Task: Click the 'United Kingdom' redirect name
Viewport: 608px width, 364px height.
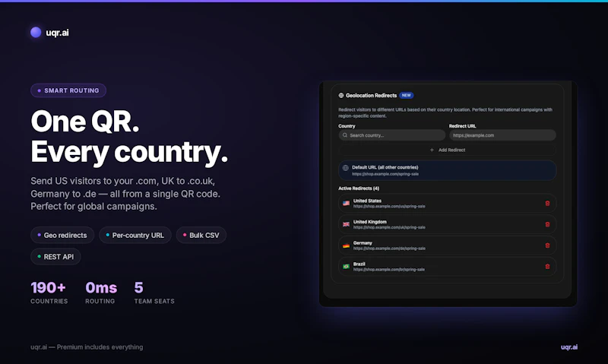Action: click(x=370, y=222)
